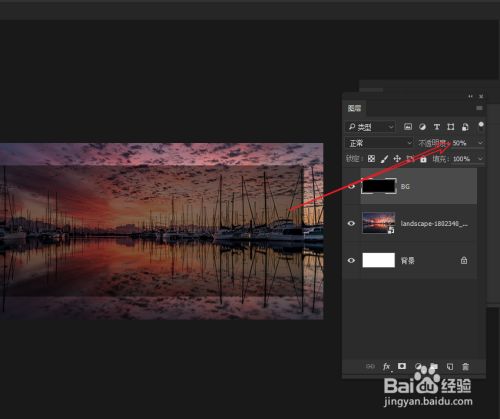The width and height of the screenshot is (500, 419).
Task: Select the landscape-1802340 layer name
Action: pyautogui.click(x=434, y=224)
